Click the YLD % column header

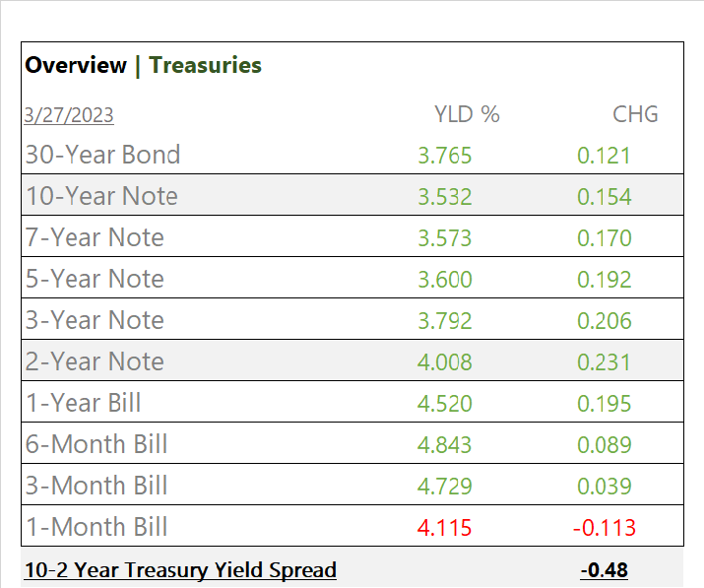pos(467,114)
